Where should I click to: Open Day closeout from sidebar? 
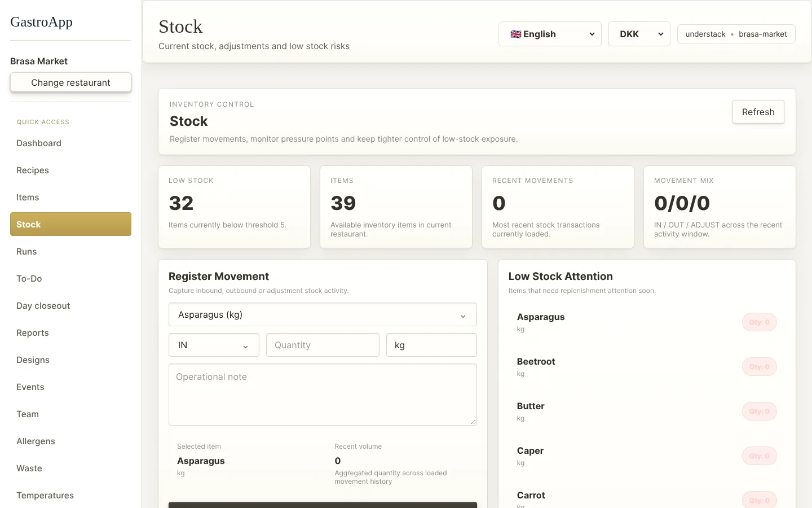point(70,306)
